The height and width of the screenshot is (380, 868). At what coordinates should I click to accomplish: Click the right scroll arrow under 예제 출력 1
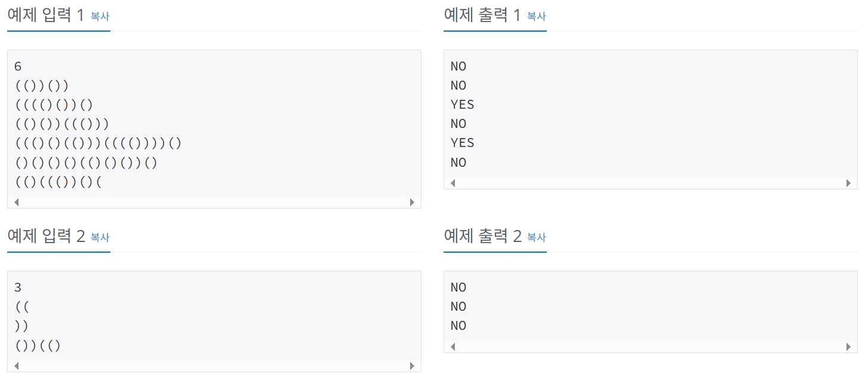pyautogui.click(x=848, y=183)
